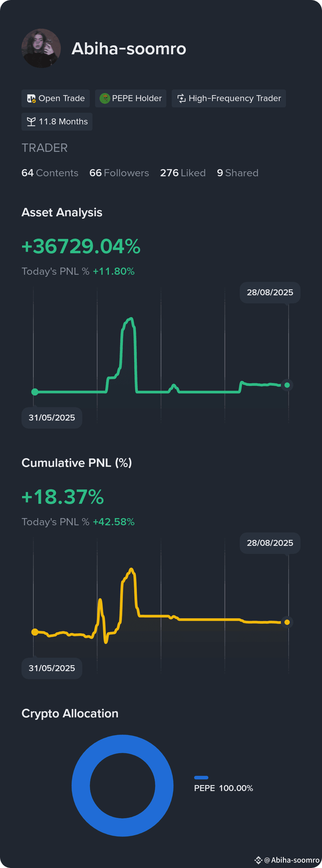Click green end dot on Asset Analysis chart

click(287, 385)
